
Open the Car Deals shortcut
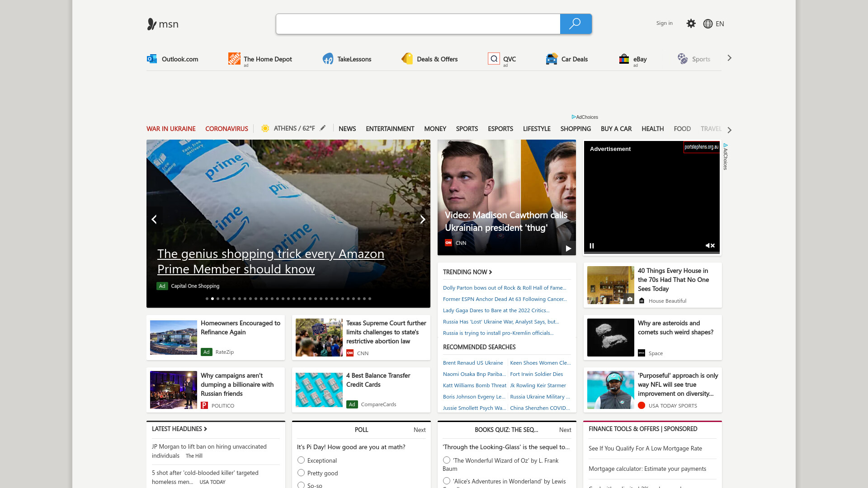(566, 59)
